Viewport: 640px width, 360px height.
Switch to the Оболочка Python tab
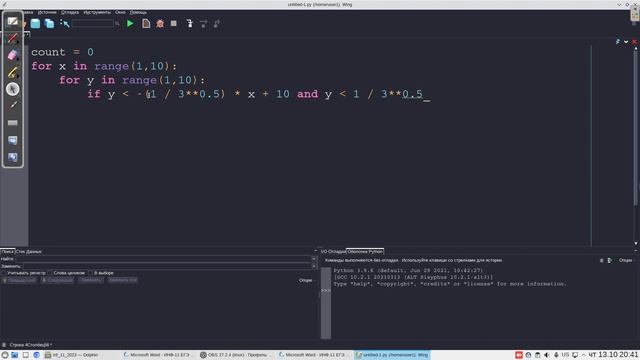click(x=365, y=251)
